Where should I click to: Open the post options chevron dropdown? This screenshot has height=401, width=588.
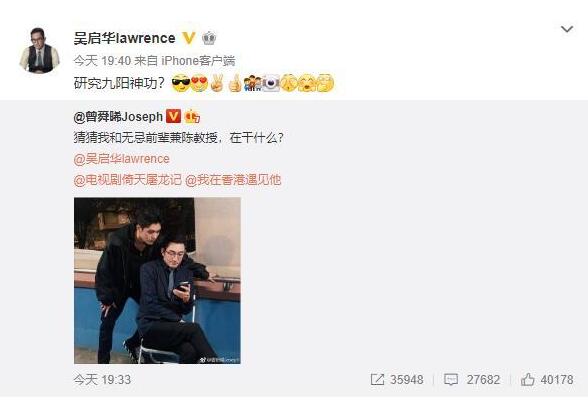point(566,29)
